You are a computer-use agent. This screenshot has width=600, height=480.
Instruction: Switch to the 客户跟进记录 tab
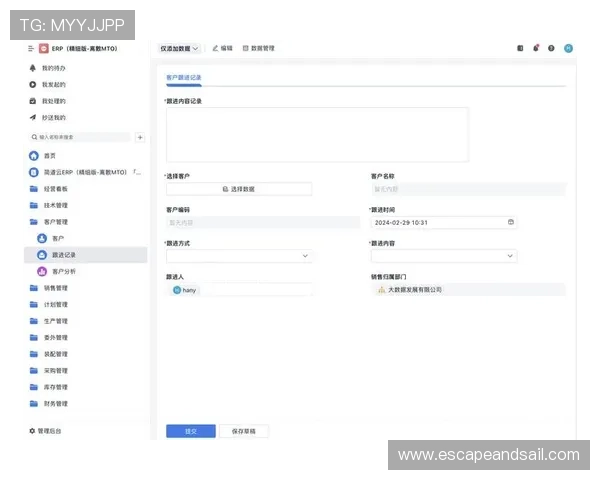[184, 78]
